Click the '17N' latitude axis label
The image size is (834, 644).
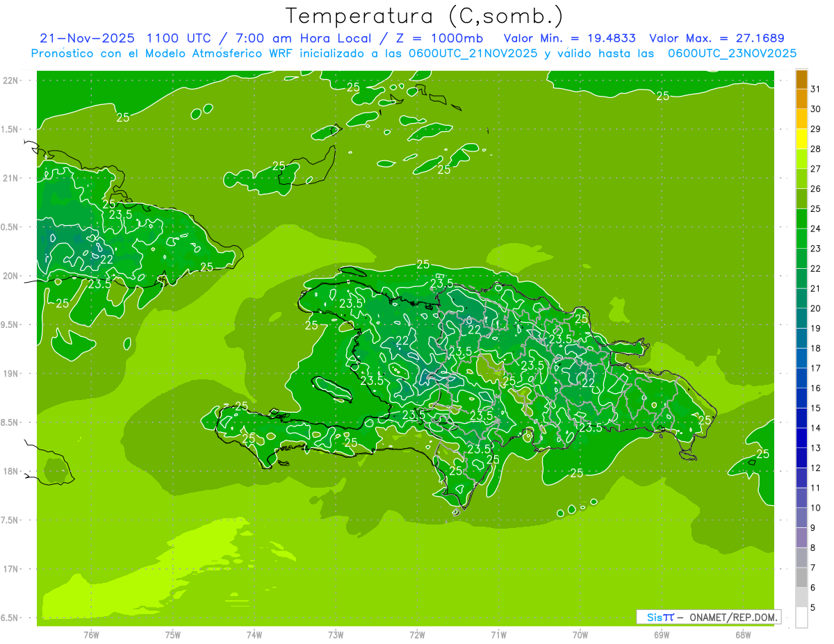click(10, 569)
